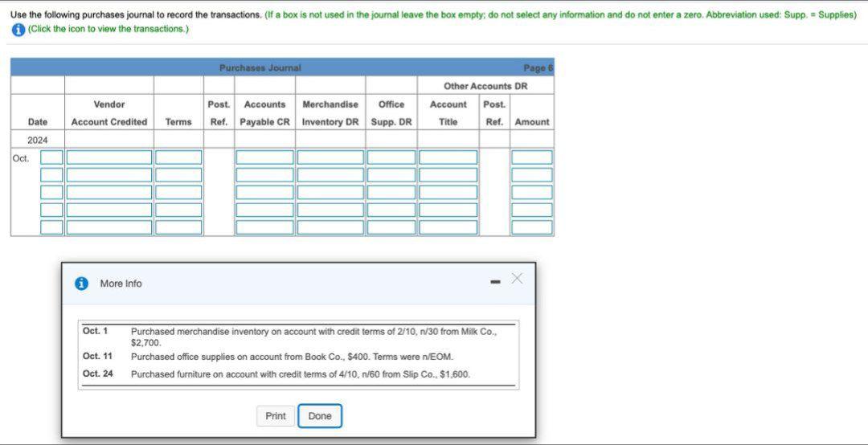Viewport: 868px width, 445px height.
Task: Click the third row Date field
Action: click(51, 192)
